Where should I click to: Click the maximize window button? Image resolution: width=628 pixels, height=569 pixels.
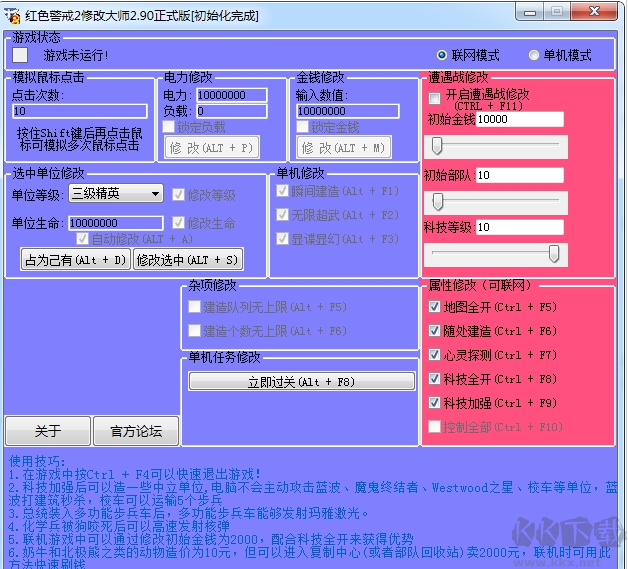(x=557, y=12)
